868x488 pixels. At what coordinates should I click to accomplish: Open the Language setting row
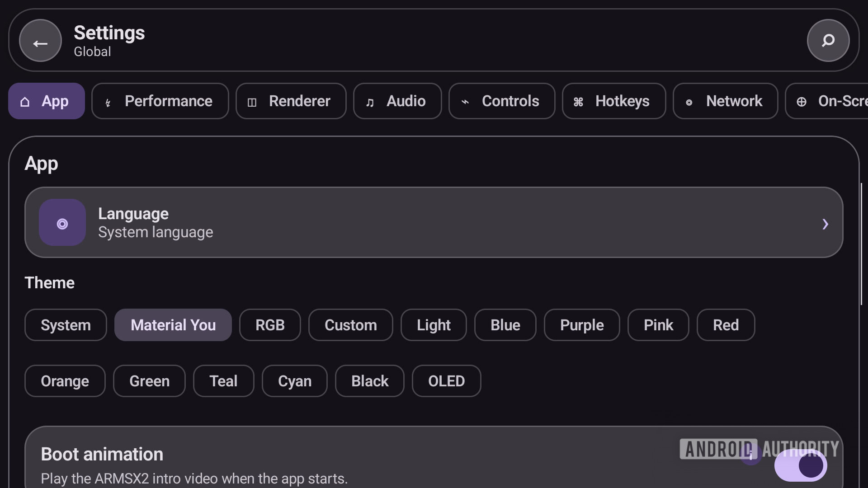click(434, 222)
